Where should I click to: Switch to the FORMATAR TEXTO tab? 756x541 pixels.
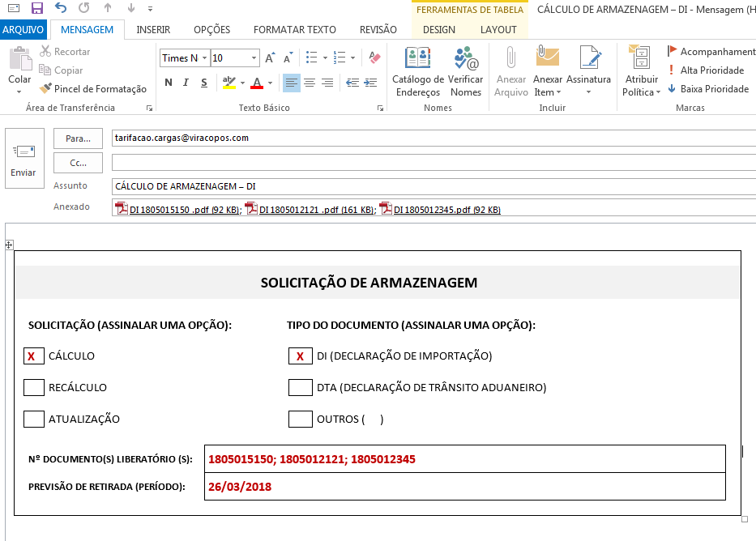click(x=295, y=29)
